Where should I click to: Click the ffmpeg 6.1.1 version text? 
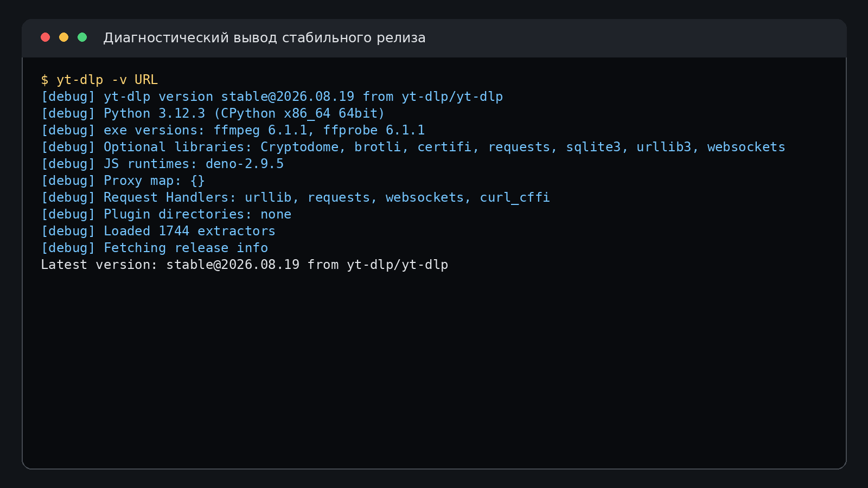click(x=260, y=130)
